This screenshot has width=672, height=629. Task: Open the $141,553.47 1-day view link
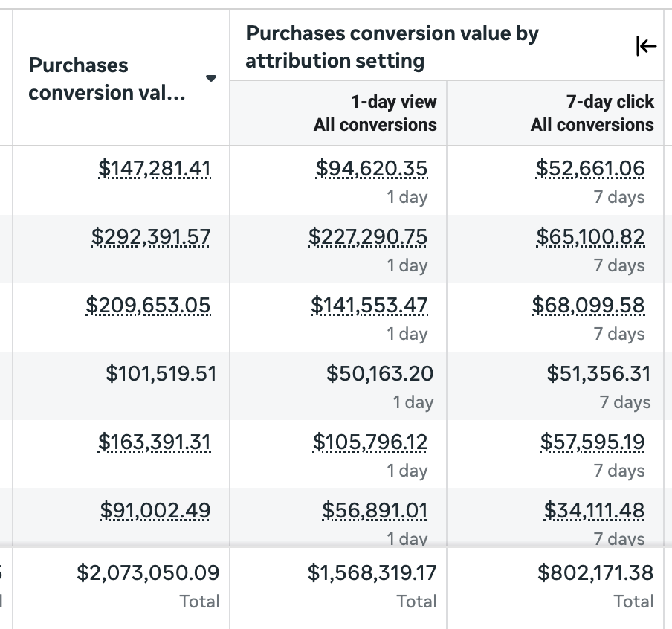pos(369,306)
